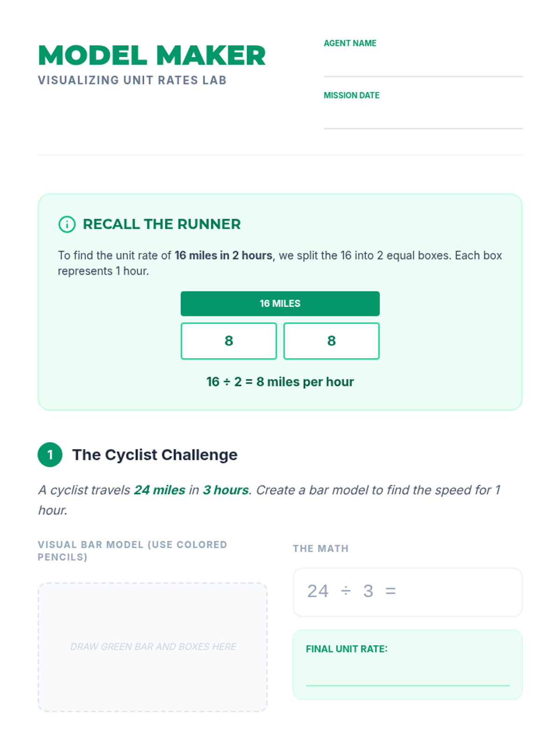Click the MODEL MAKER title
The image size is (560, 747).
[x=152, y=56]
